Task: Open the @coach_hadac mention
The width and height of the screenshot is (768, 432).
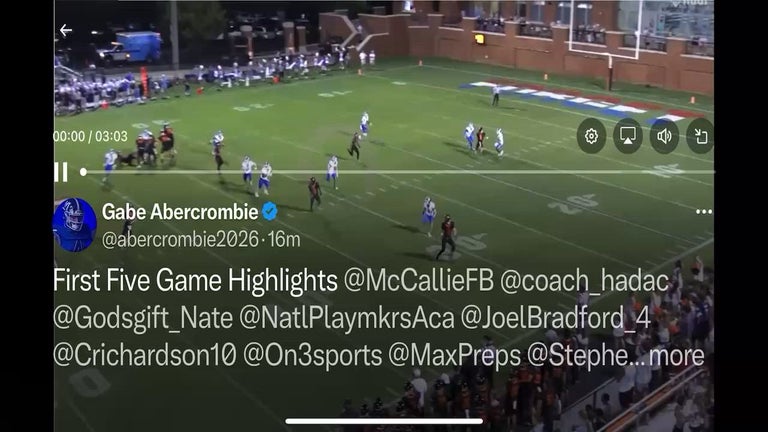Action: point(584,281)
